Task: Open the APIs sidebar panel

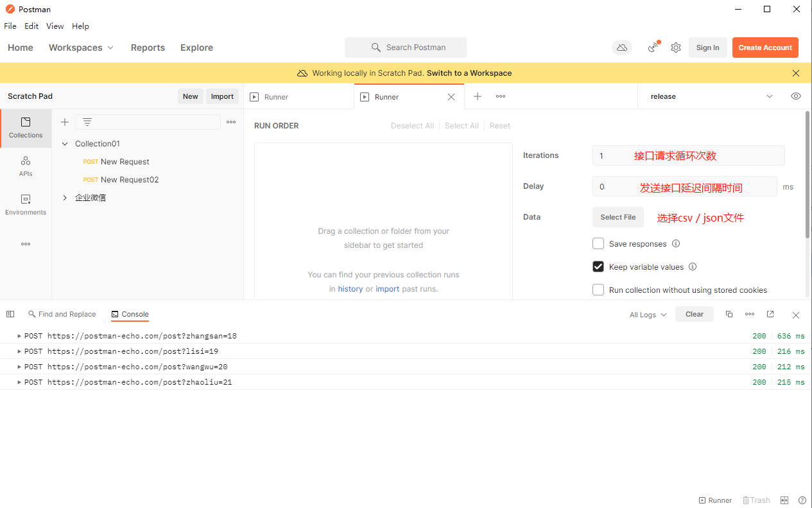Action: coord(26,166)
